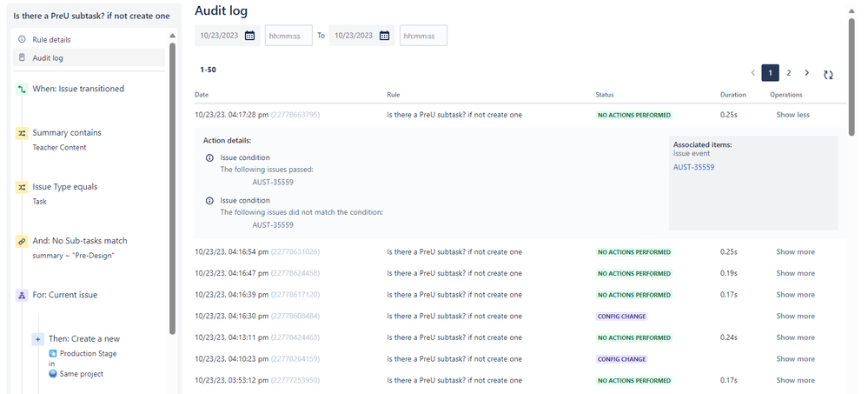Expand the 04:16:54 pm entry with Show more
Viewport: 868px width, 394px height.
click(x=796, y=252)
